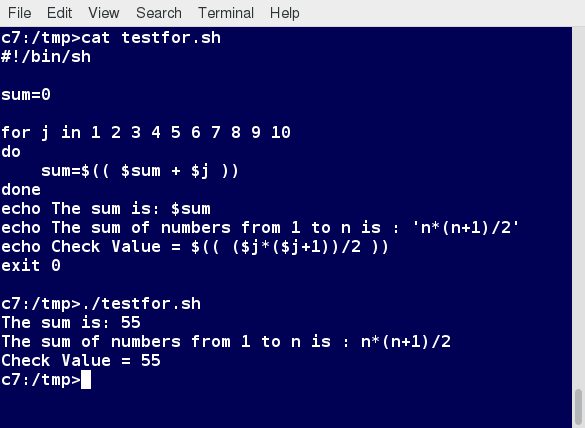Click the empty scrollbar track above the thumb
Screen dimensions: 585x428
point(578,207)
